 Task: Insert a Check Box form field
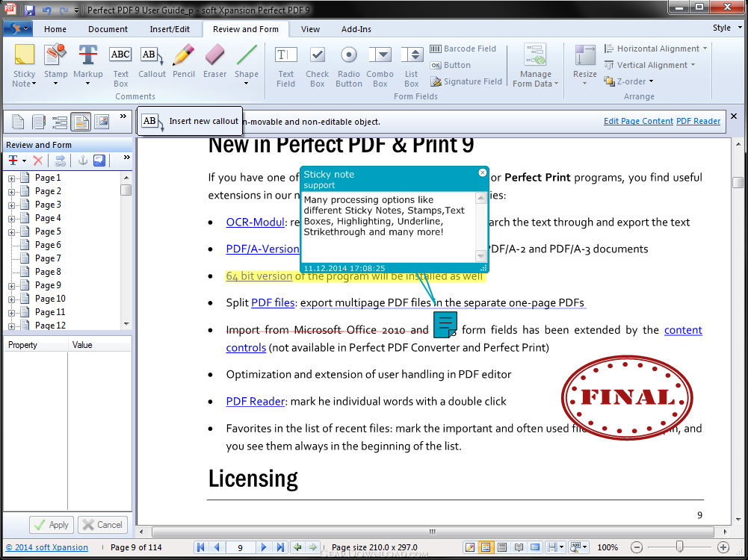pos(317,64)
